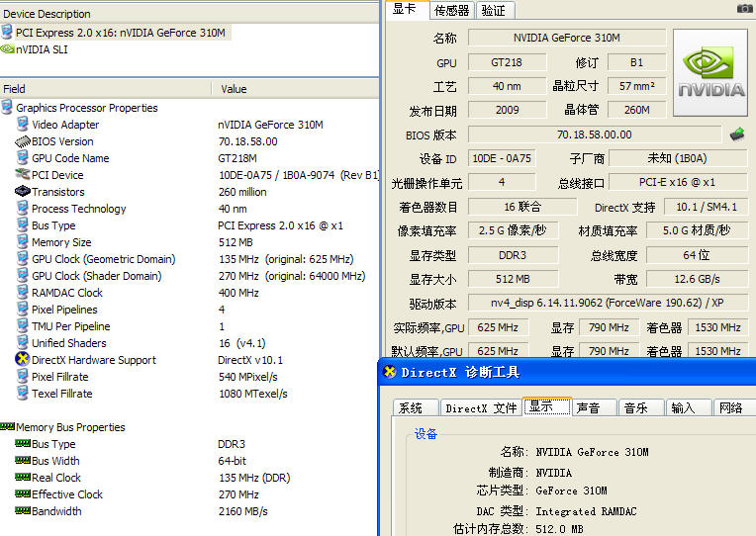Click the Memory Size row icon
Screen dimensions: 756x536
point(22,242)
